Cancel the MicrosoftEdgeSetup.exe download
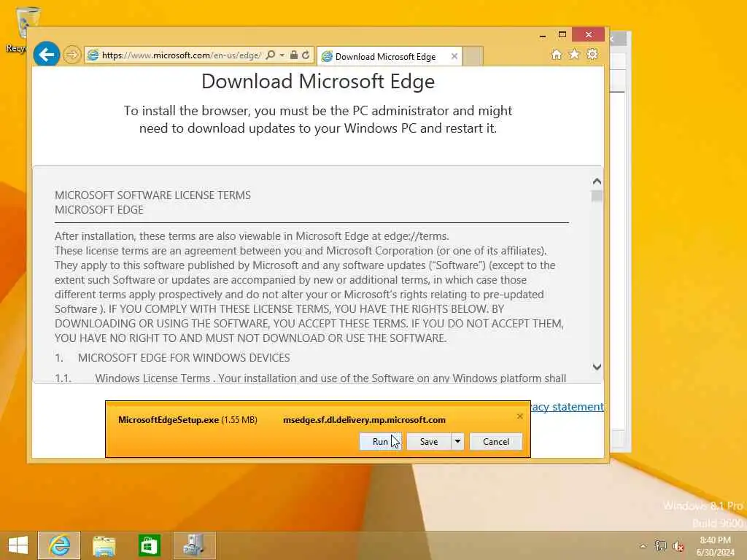747x560 pixels. 496,441
